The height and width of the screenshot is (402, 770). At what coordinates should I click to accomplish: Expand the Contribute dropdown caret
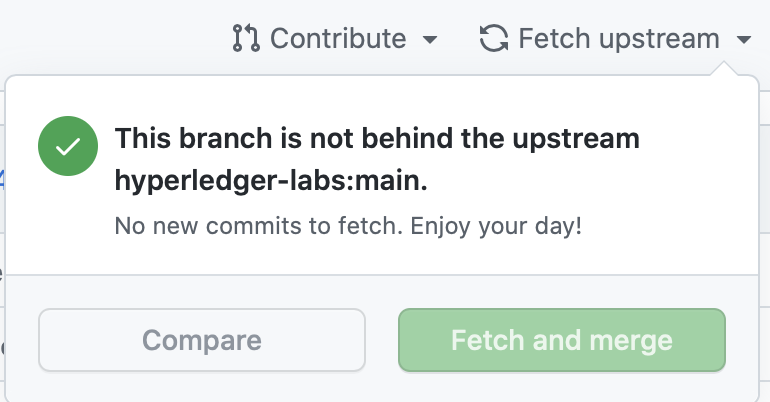click(x=430, y=40)
